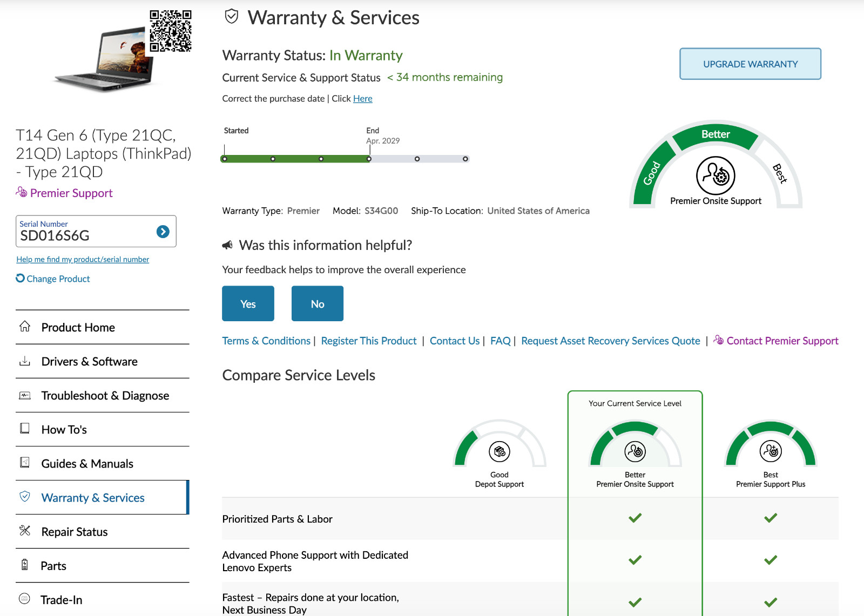
Task: Click the serial number submit arrow icon
Action: [x=163, y=232]
